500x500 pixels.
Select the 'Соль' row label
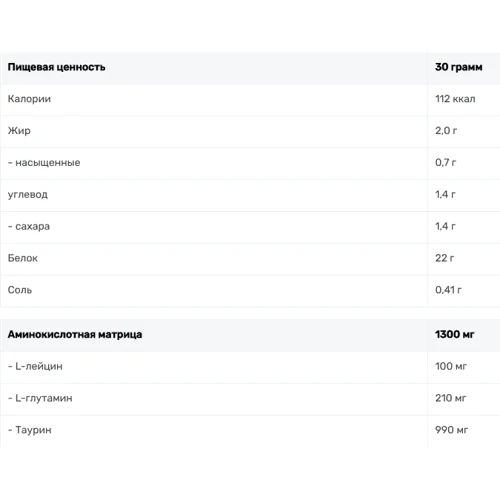(20, 290)
